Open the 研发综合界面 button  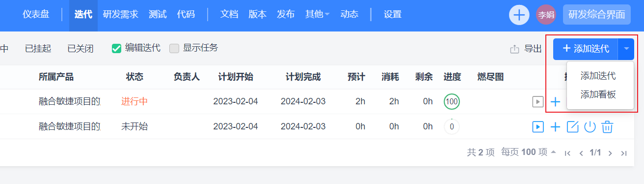(596, 15)
